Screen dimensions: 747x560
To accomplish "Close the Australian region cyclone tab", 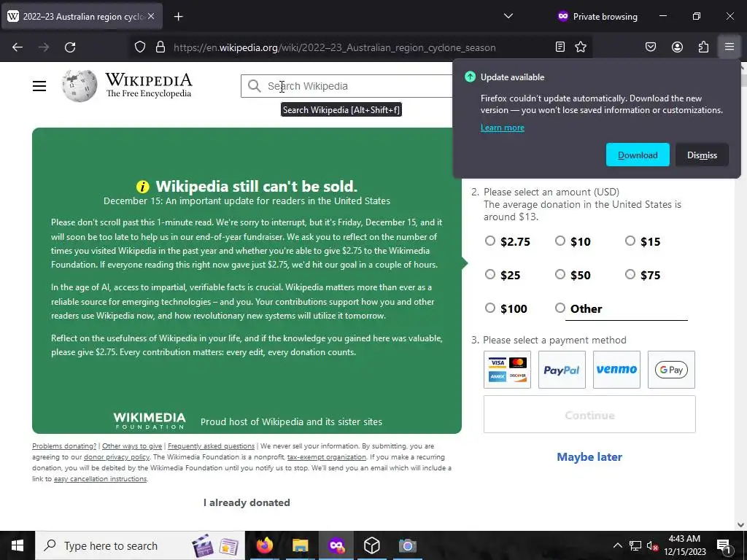I will tap(151, 16).
